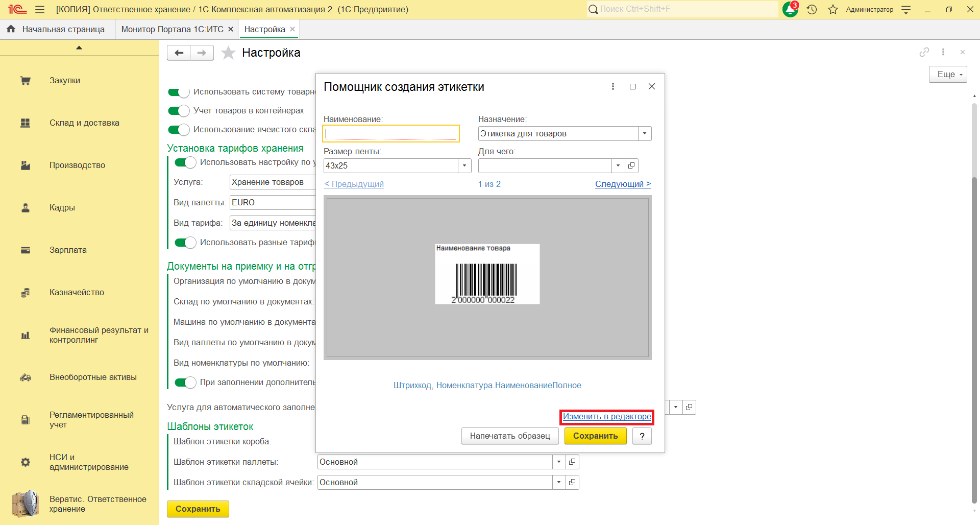Image resolution: width=980 pixels, height=525 pixels.
Task: Click the favorites star in title bar
Action: (x=833, y=9)
